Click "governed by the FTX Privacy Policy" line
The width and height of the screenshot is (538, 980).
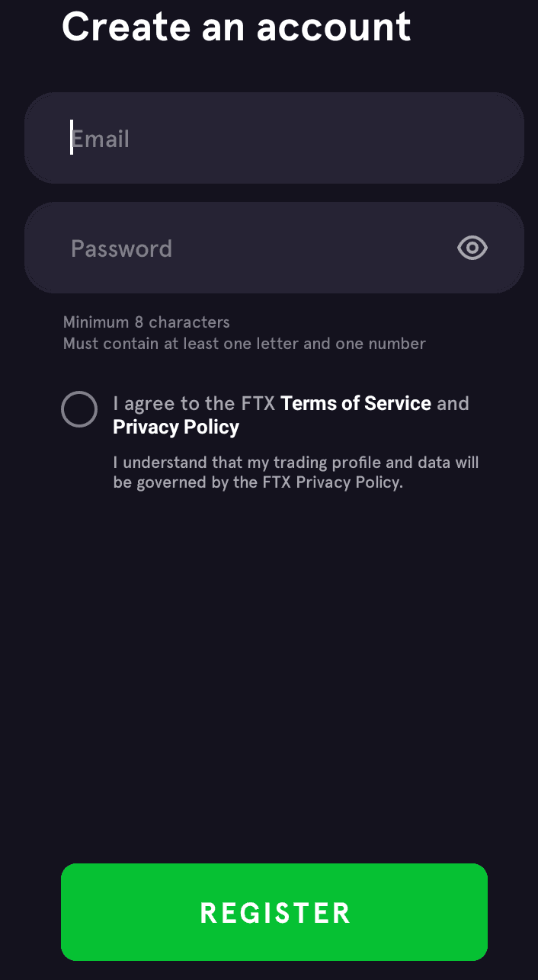(x=257, y=482)
